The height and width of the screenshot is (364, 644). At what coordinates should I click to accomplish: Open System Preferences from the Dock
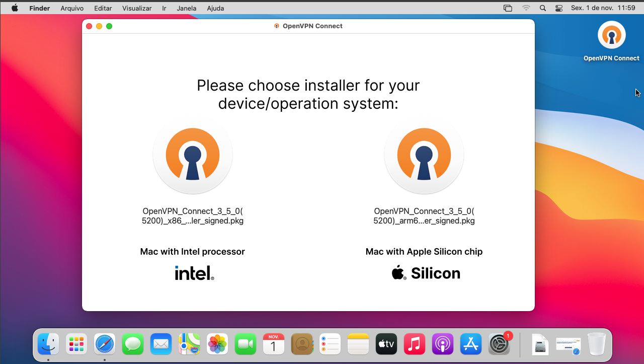click(499, 344)
